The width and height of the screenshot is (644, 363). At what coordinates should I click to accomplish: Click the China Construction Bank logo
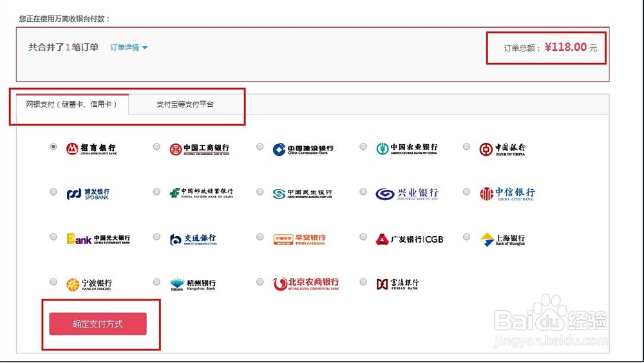pyautogui.click(x=303, y=149)
